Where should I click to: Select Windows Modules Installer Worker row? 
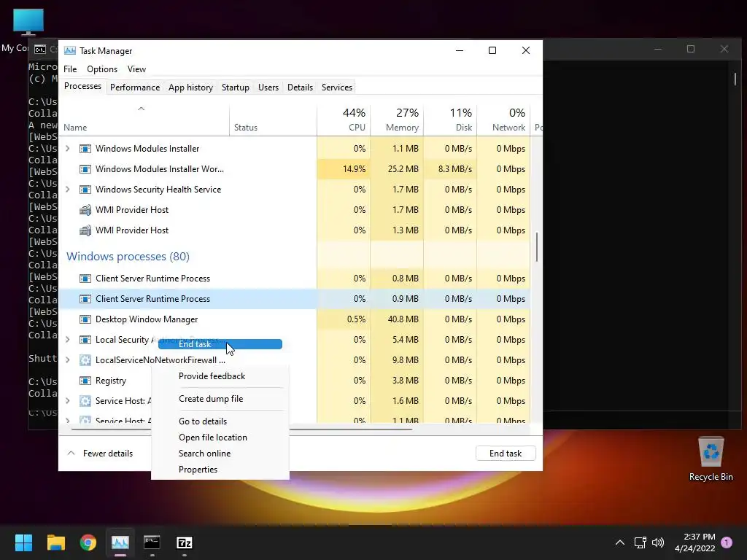295,169
